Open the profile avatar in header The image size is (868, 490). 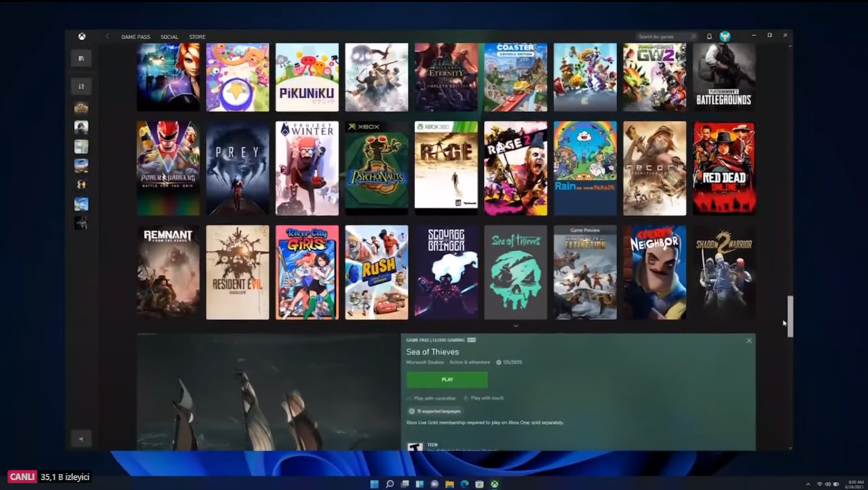725,37
